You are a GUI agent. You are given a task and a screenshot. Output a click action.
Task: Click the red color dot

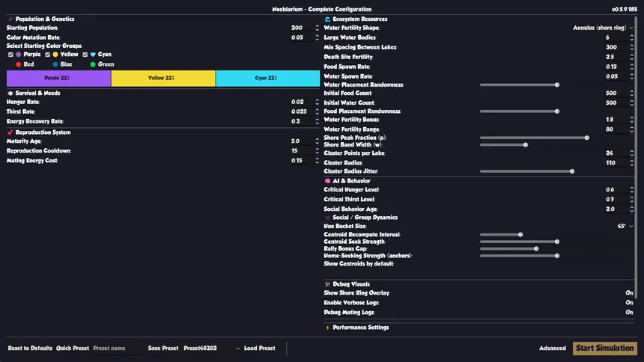tap(19, 64)
